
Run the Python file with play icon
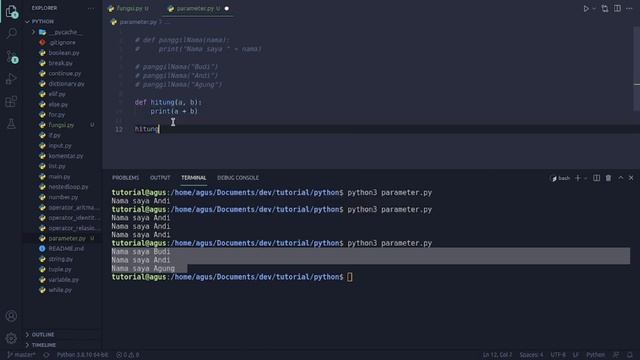coord(586,9)
